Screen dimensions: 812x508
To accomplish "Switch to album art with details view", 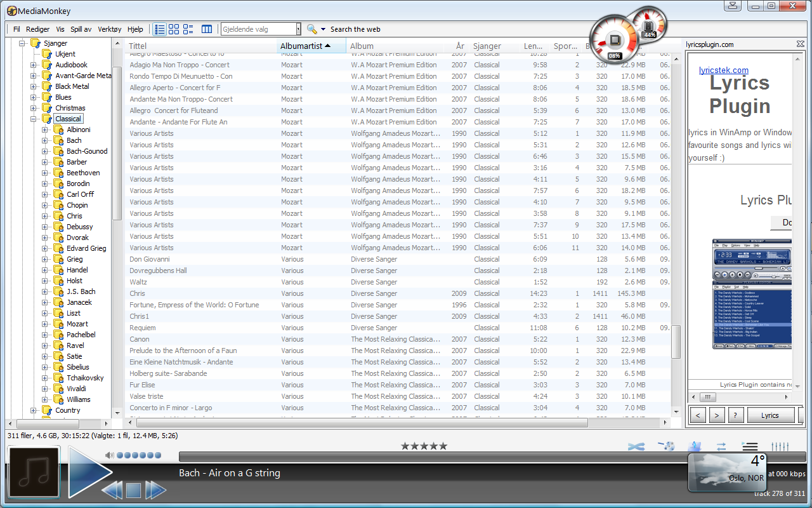I will click(x=188, y=29).
